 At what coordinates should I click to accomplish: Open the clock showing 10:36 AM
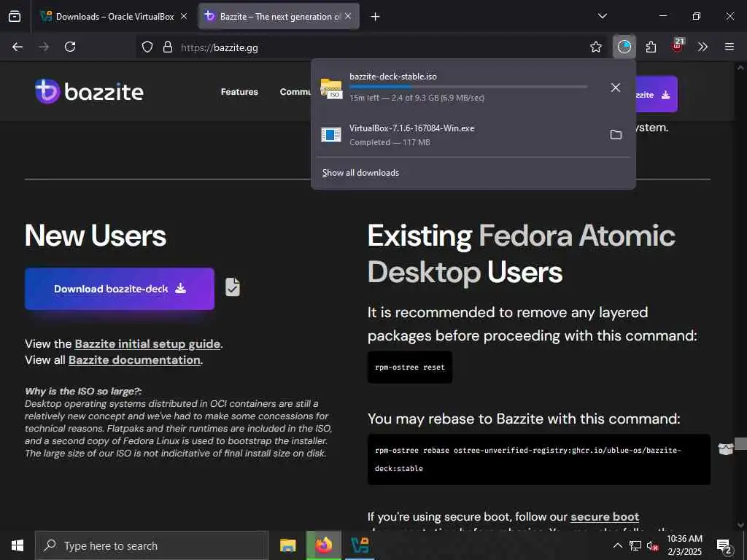[684, 545]
